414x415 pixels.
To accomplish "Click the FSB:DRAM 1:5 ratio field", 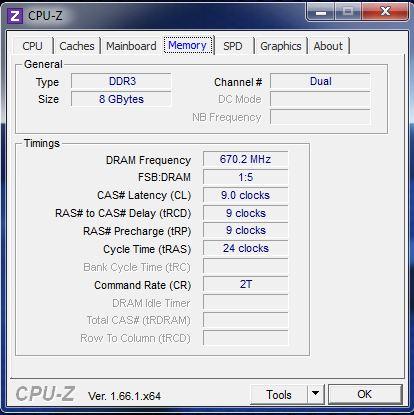I will 246,177.
